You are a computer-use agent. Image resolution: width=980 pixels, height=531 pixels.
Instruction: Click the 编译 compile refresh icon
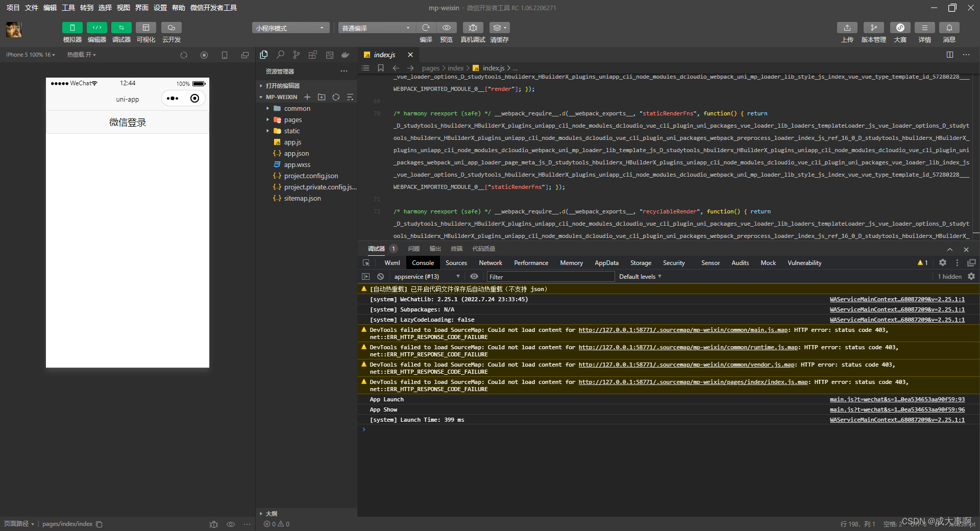[x=426, y=28]
